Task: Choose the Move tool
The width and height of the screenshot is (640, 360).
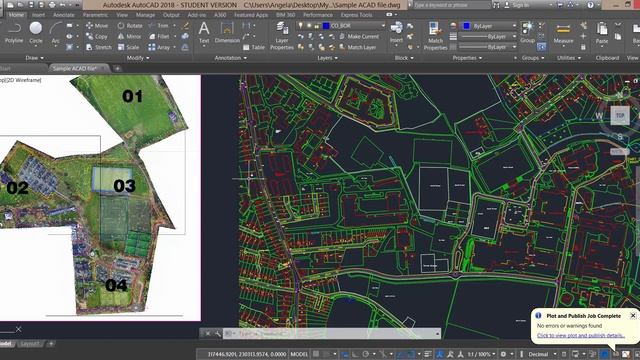Action: click(97, 25)
